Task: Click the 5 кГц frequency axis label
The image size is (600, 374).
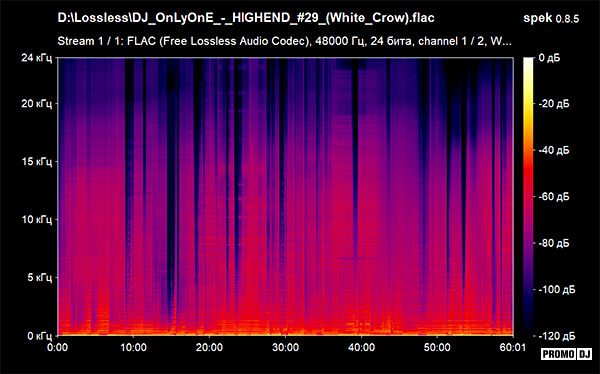Action: pos(39,278)
